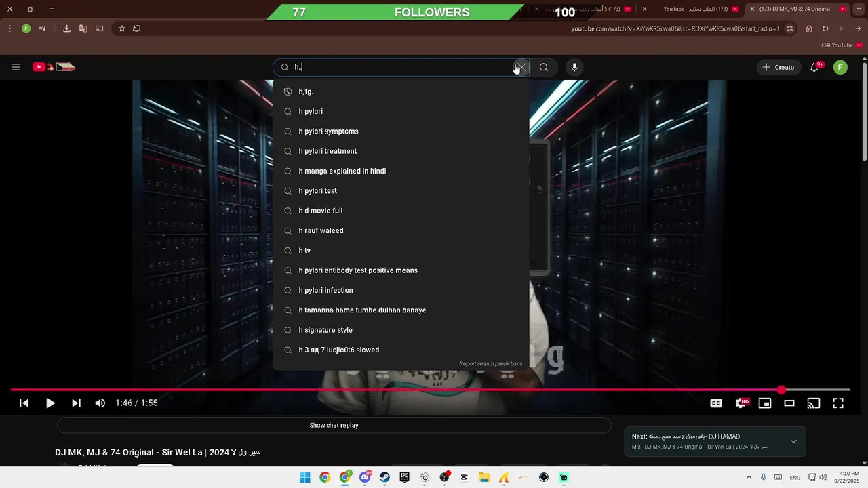Reload the page

point(825,28)
